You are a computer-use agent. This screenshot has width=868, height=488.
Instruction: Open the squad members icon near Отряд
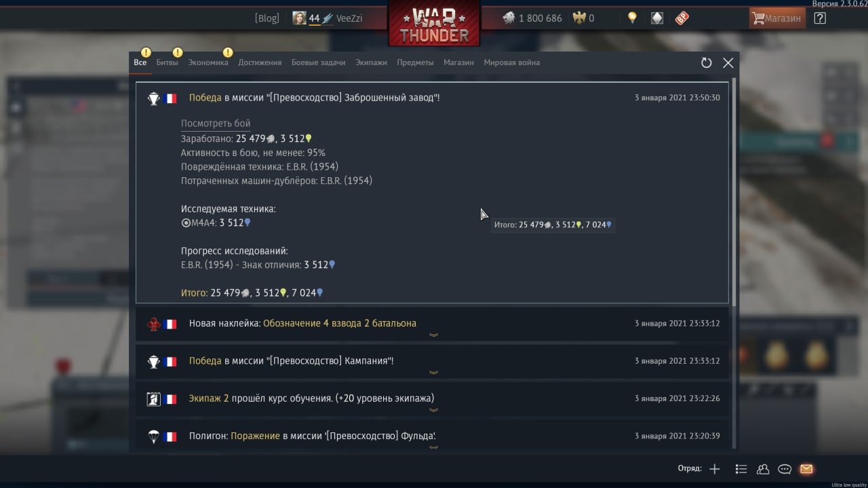click(x=763, y=469)
